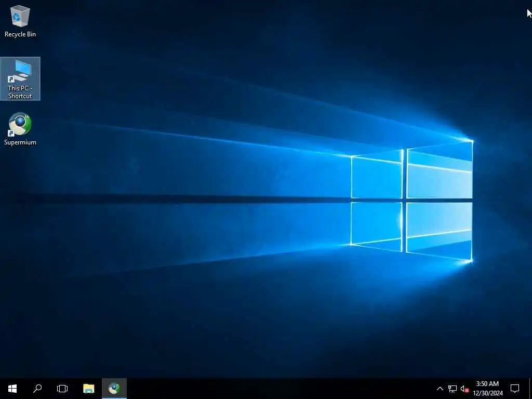Open Task View from taskbar

pyautogui.click(x=62, y=389)
